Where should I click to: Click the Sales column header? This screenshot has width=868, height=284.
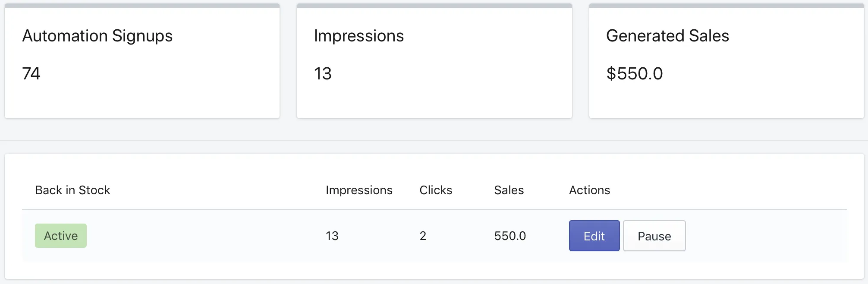(x=509, y=190)
